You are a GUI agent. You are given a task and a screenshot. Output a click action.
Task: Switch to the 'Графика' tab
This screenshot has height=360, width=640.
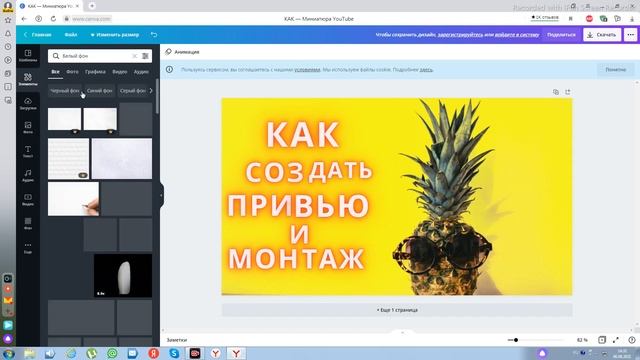tap(96, 72)
